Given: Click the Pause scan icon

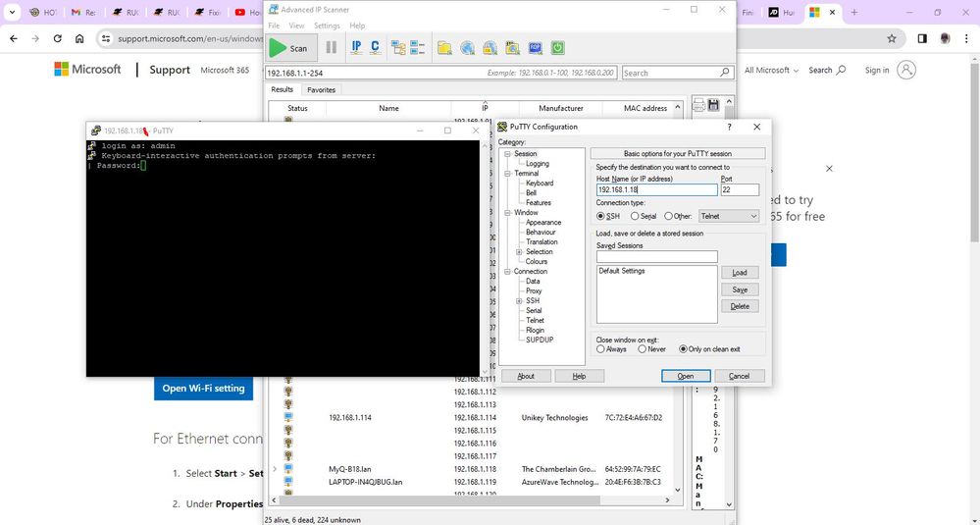Looking at the screenshot, I should click(x=331, y=48).
